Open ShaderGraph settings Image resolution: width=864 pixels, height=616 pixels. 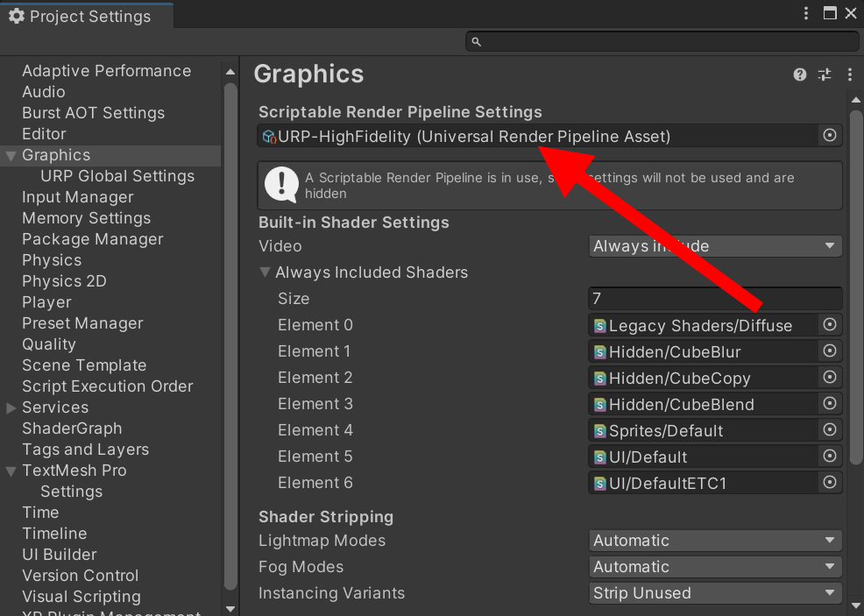pos(72,428)
